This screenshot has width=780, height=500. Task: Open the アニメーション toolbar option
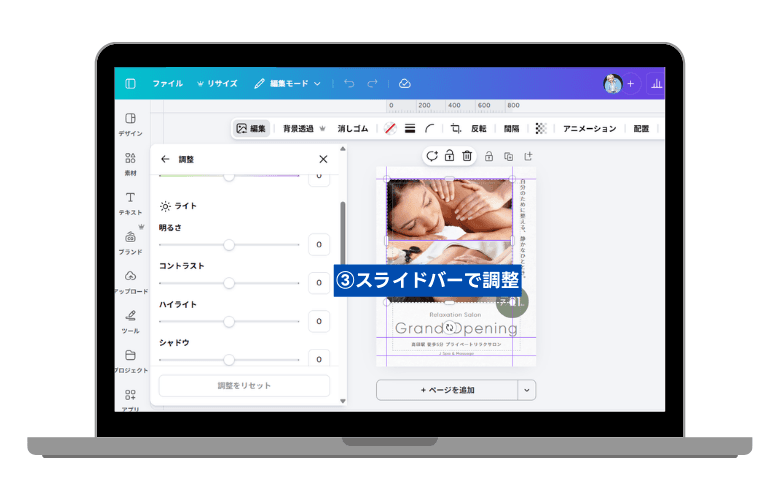point(589,128)
